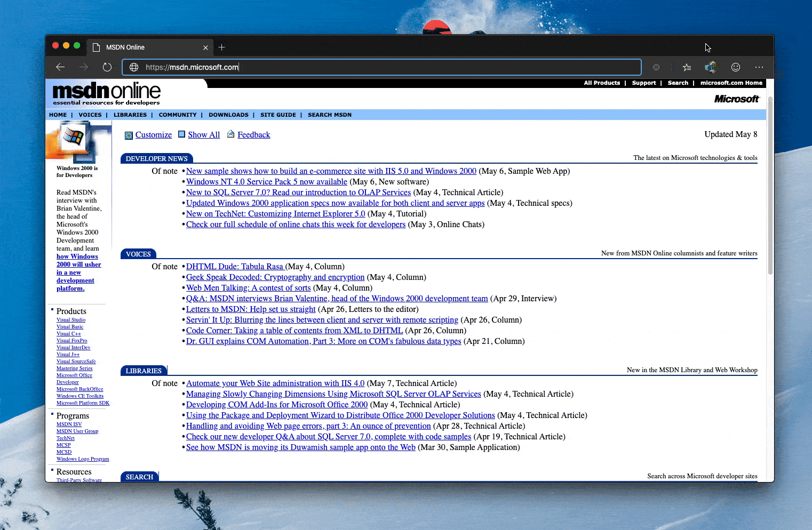Open the Mastering Series sidebar link

pyautogui.click(x=75, y=368)
